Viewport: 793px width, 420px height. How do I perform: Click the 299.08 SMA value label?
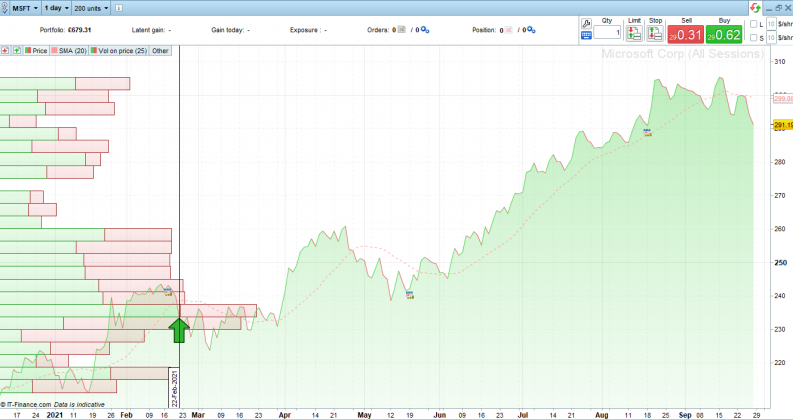(783, 99)
